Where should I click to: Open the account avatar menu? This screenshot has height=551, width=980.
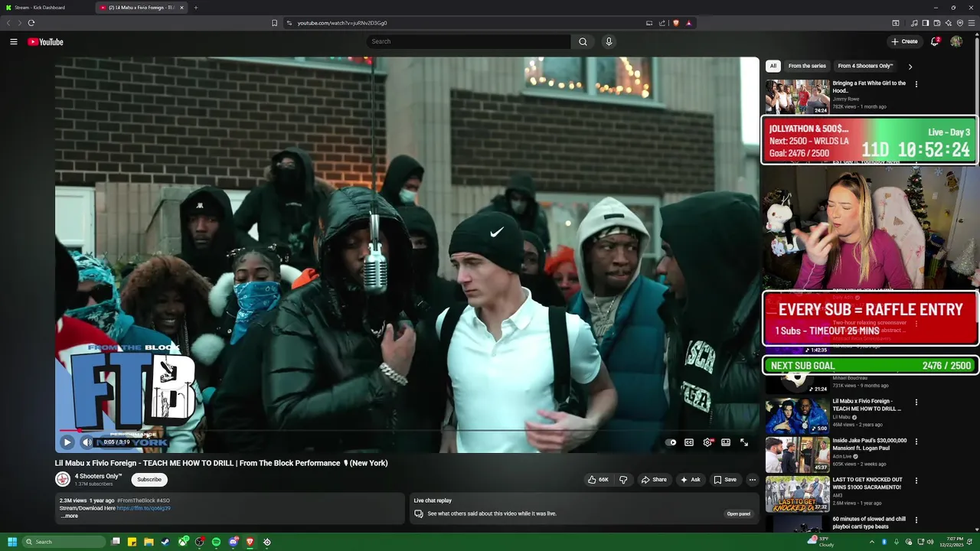coord(956,41)
